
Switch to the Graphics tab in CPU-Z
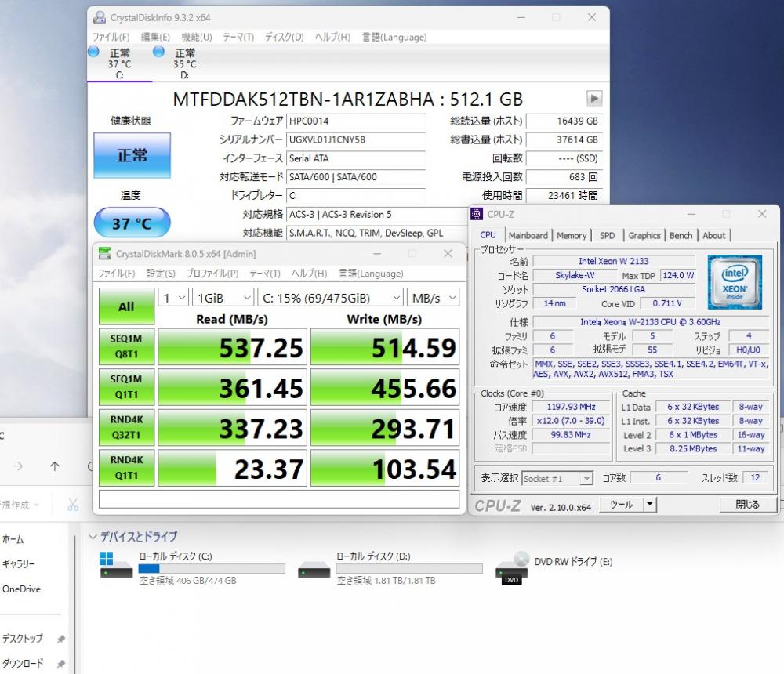[644, 235]
